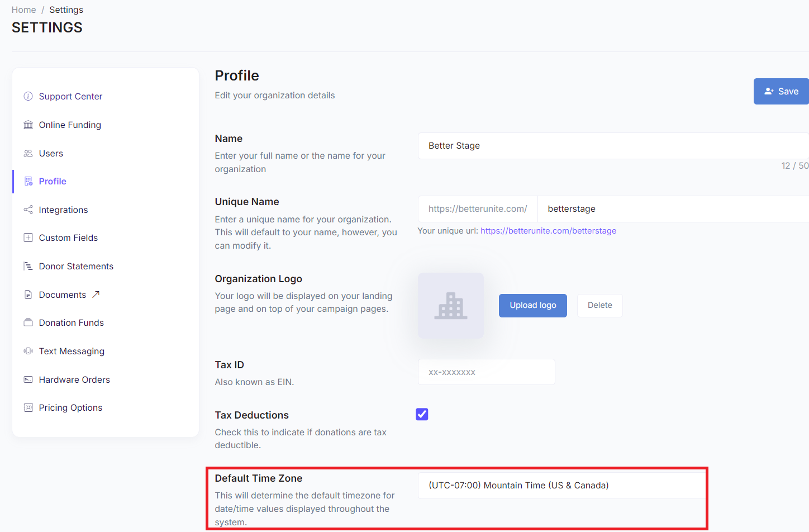Click the Online Funding bank icon
Image resolution: width=809 pixels, height=532 pixels.
point(28,125)
